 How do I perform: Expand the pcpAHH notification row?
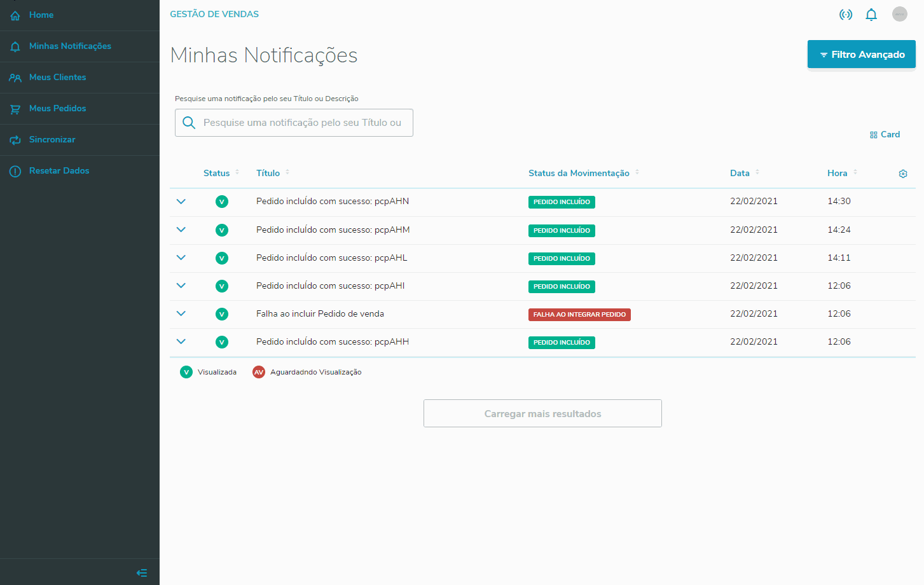tap(181, 341)
